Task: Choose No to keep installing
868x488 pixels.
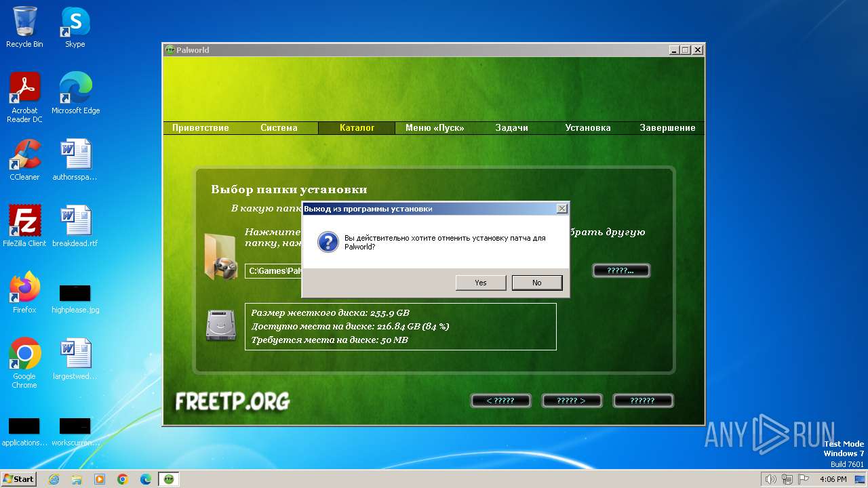Action: point(537,283)
